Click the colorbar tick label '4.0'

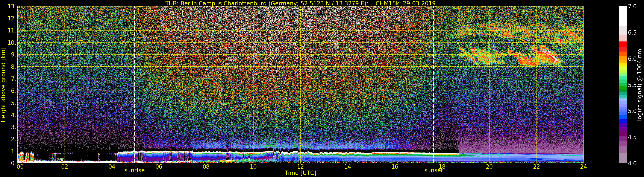coord(632,163)
